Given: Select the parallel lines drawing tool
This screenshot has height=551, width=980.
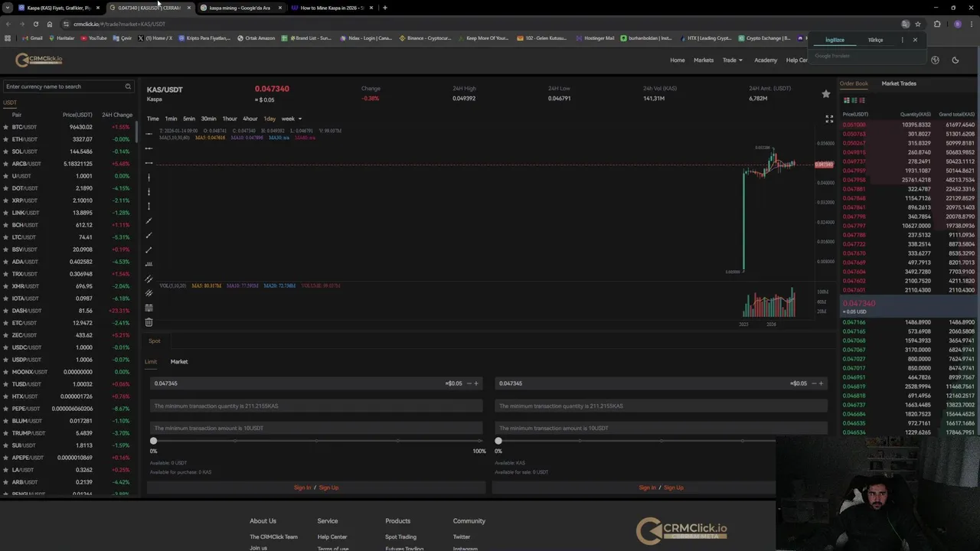Looking at the screenshot, I should 149,279.
